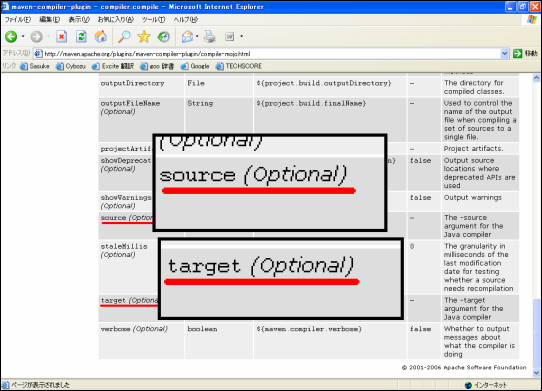Expand the Back button history dropdown
542x391 pixels.
point(23,36)
